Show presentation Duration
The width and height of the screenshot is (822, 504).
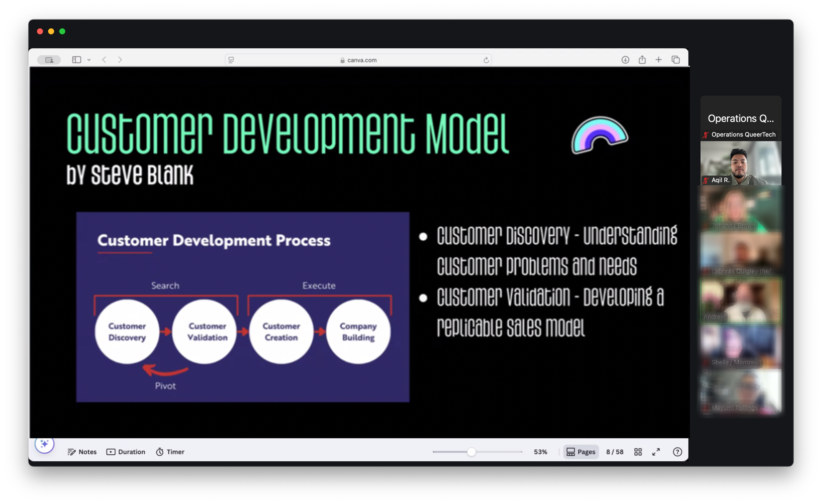126,452
